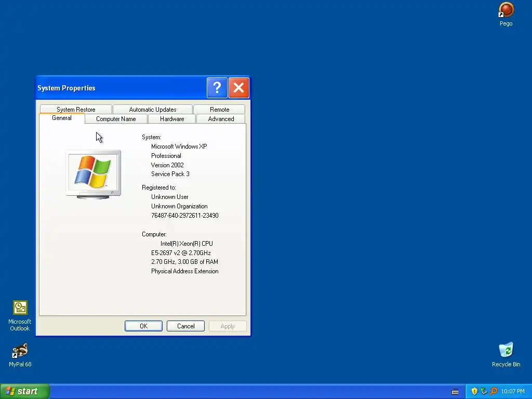Click the 'Unknown Organization' text
This screenshot has height=399, width=532.
coord(179,206)
